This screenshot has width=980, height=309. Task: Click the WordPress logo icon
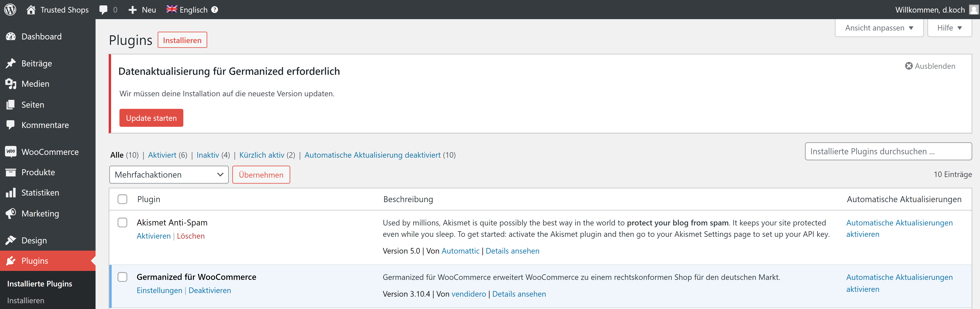pos(10,10)
